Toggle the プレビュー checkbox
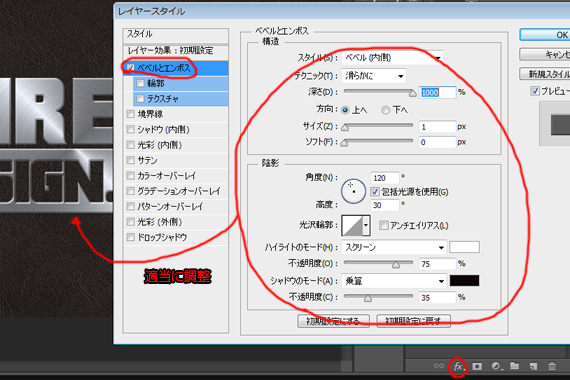The width and height of the screenshot is (570, 380). coord(535,91)
